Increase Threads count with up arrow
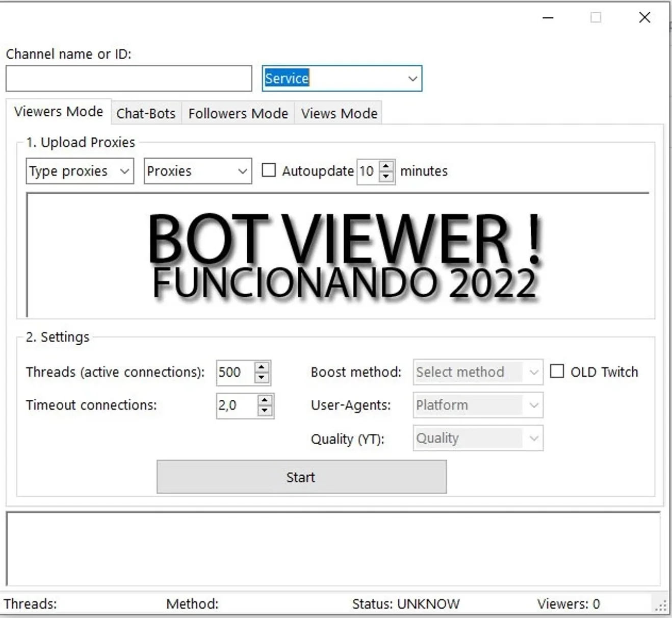Viewport: 672px width, 618px height. (262, 367)
